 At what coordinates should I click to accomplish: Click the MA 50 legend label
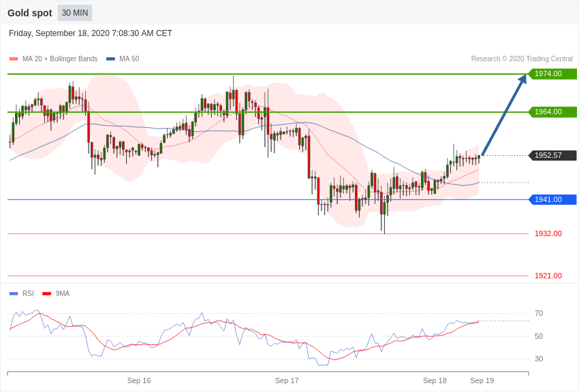point(129,59)
